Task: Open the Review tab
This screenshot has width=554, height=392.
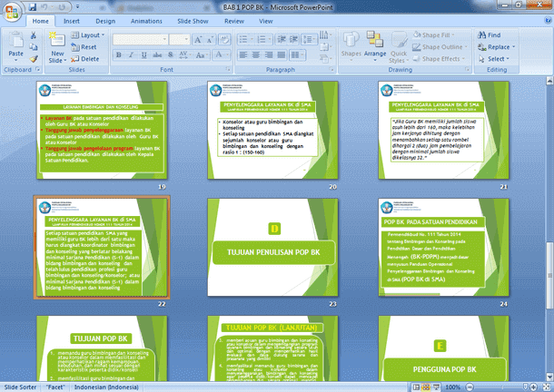Action: point(234,21)
